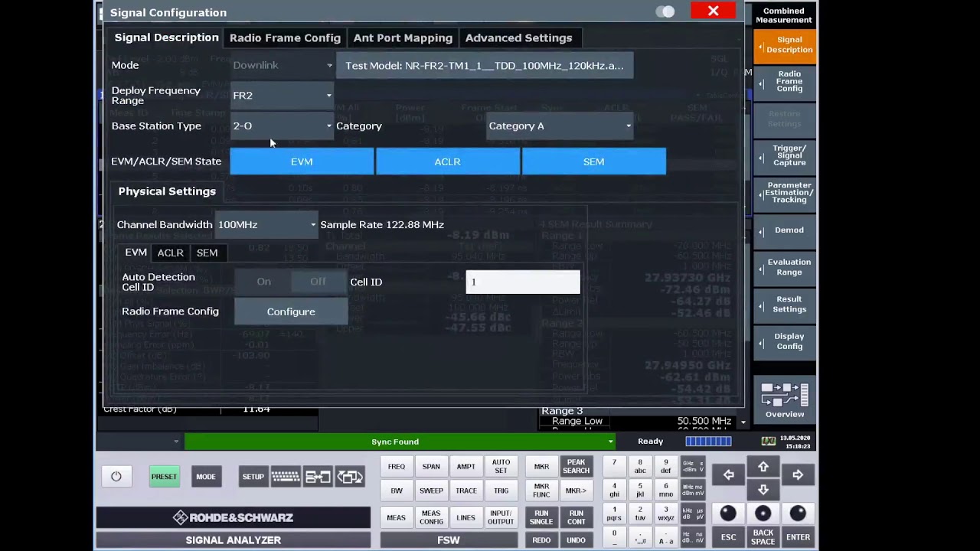Screen dimensions: 980x551
Task: Click the right arrow navigation key
Action: tap(798, 475)
